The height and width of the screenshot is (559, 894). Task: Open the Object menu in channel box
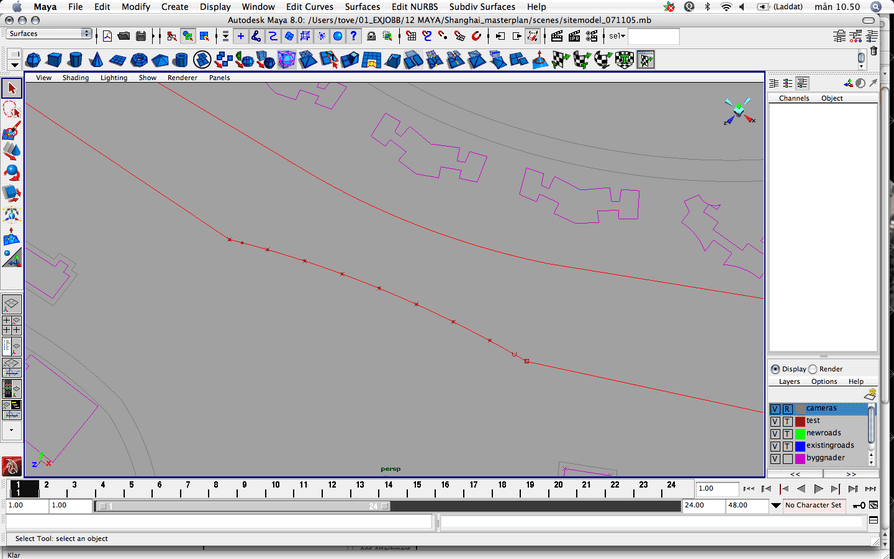tap(832, 98)
